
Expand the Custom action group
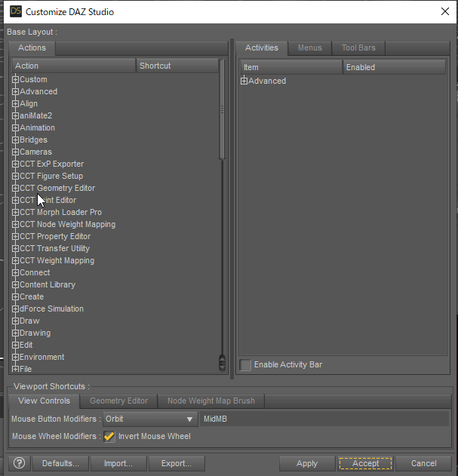click(15, 79)
